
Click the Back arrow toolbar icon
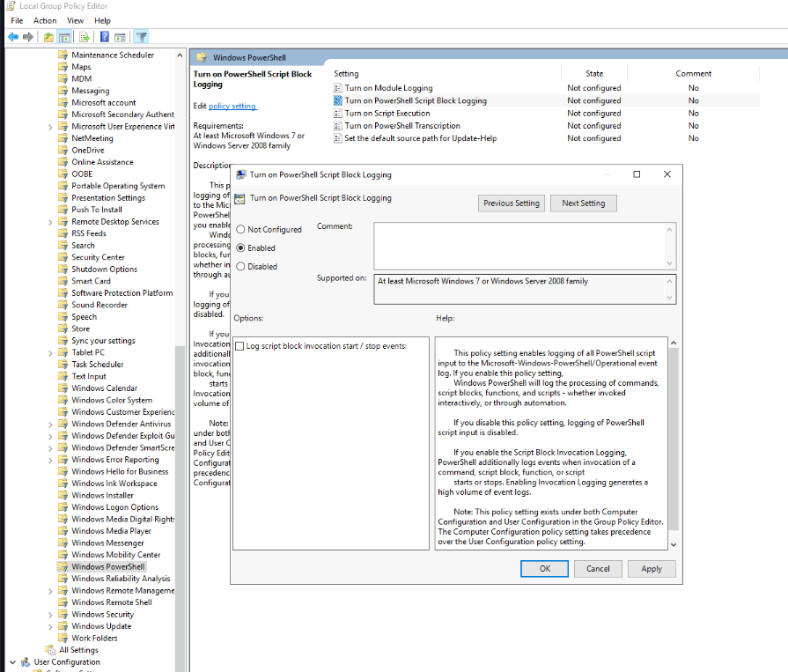coord(13,37)
